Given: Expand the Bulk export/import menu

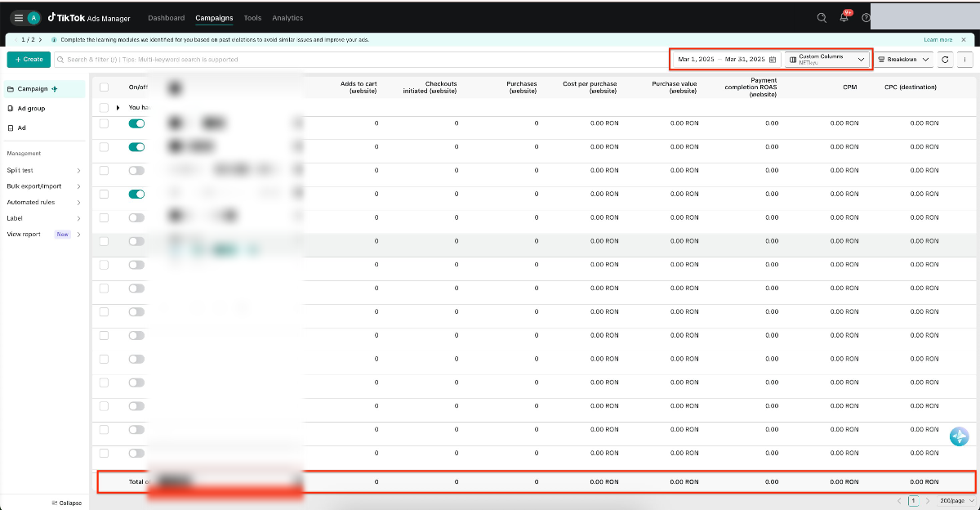Looking at the screenshot, I should (44, 186).
